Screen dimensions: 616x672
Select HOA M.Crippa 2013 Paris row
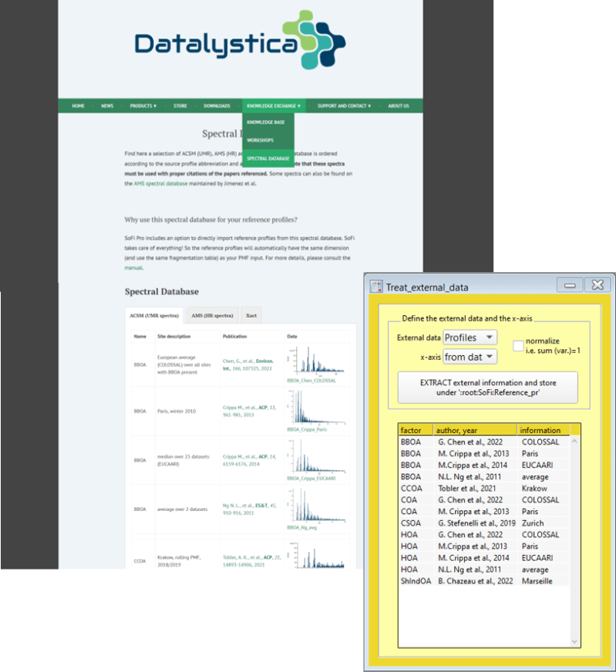coord(484,546)
